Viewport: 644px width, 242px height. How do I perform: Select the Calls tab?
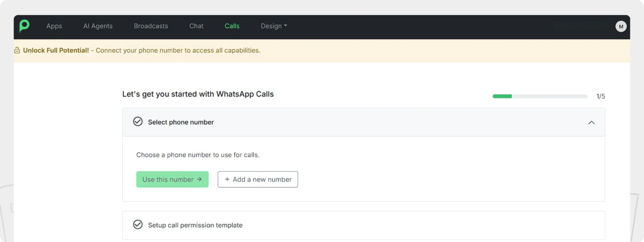pos(232,26)
